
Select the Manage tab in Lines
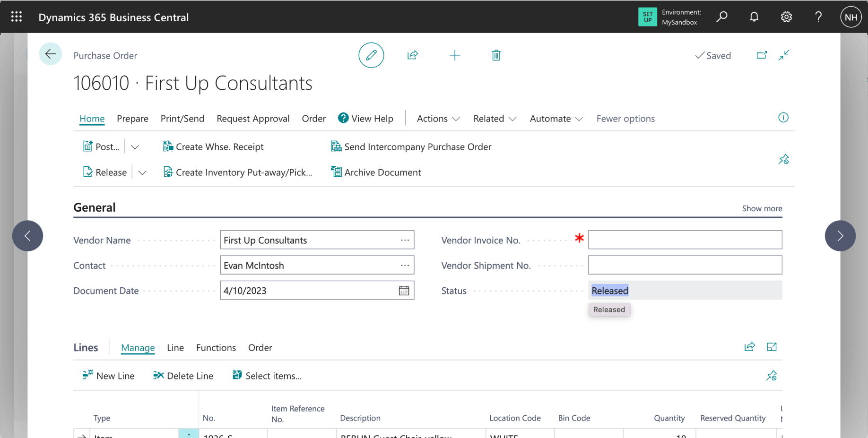point(138,348)
